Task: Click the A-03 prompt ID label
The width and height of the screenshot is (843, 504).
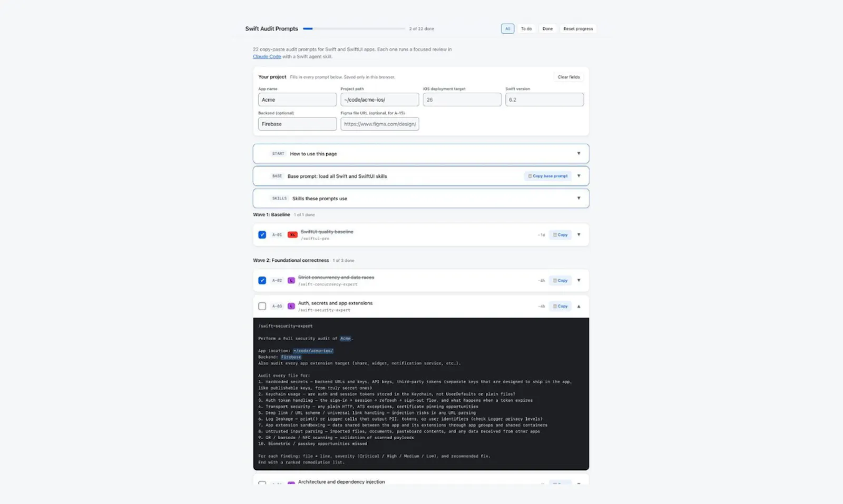Action: pos(277,307)
